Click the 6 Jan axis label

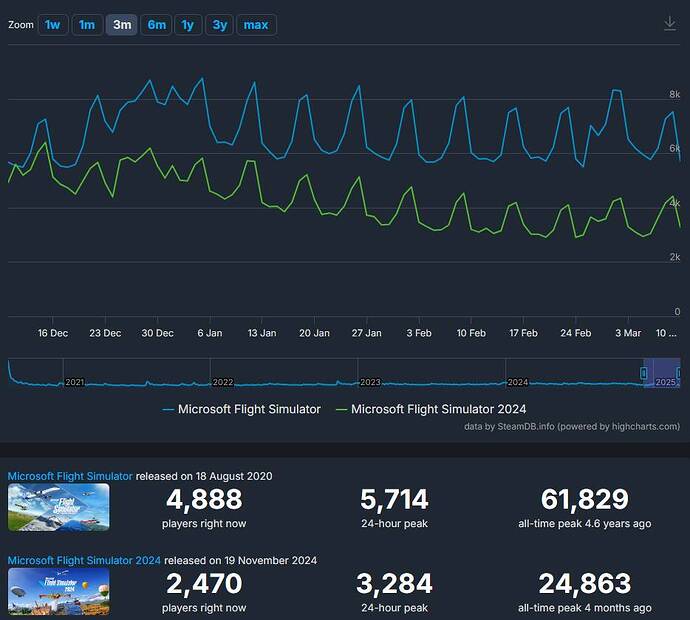(x=210, y=333)
